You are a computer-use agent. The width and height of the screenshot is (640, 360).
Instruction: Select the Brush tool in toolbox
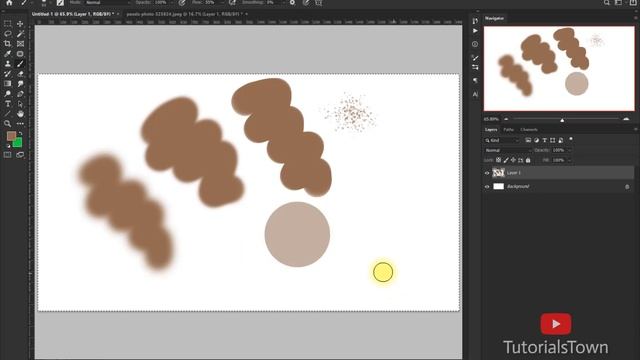pos(20,64)
